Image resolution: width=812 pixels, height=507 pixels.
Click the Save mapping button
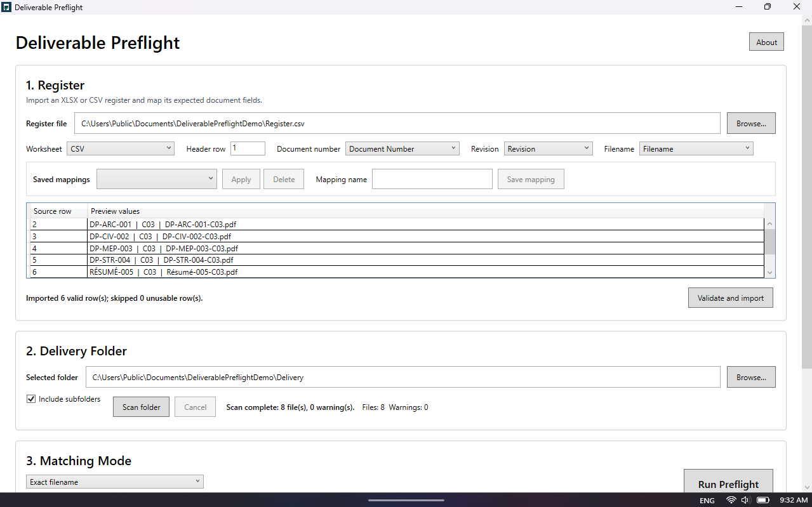(531, 179)
